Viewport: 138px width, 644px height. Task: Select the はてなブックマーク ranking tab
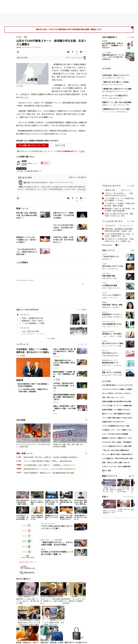(126, 226)
